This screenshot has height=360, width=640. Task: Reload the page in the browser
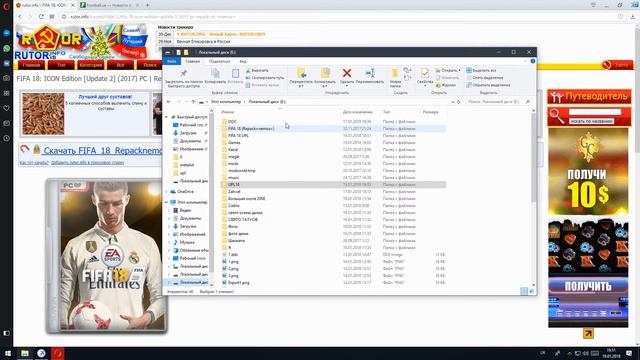41,17
